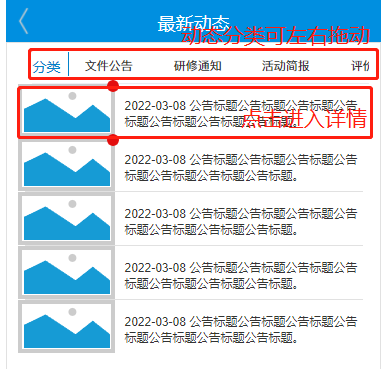Viewport: 385px width, 369px height.
Task: Open the fifth (last) announcement's image thumbnail
Action: click(67, 327)
